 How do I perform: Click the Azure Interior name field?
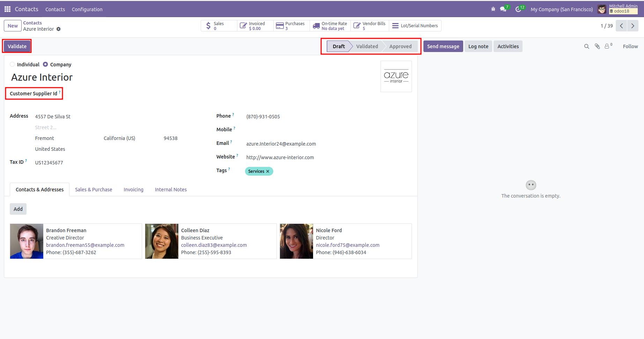42,78
